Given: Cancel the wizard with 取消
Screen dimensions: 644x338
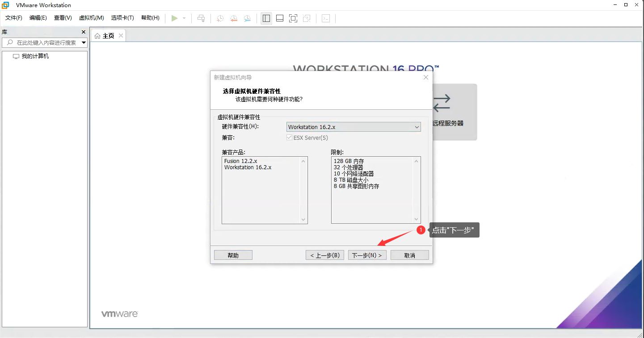Looking at the screenshot, I should 410,255.
